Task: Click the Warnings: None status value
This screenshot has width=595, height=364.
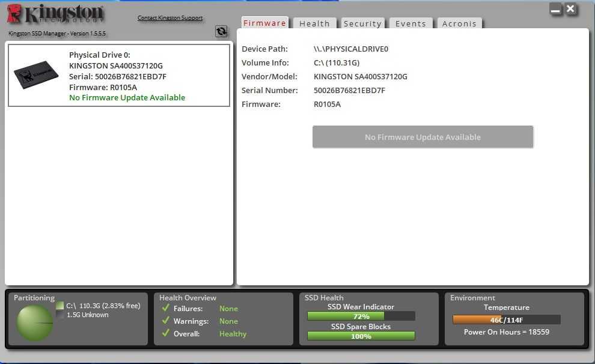Action: 228,321
